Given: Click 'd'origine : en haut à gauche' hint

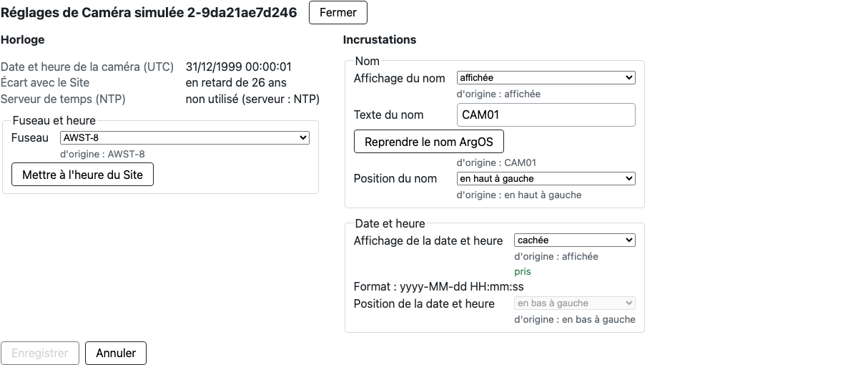Looking at the screenshot, I should click(519, 195).
